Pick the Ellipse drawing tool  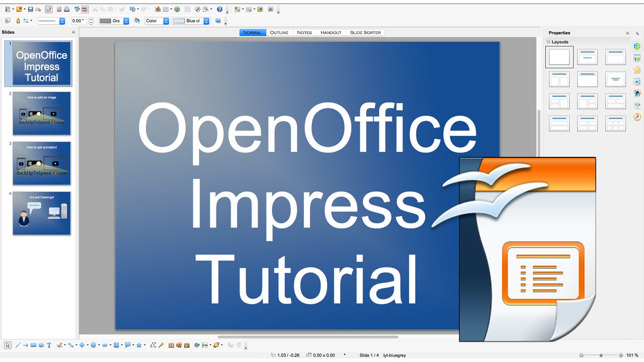tap(41, 345)
